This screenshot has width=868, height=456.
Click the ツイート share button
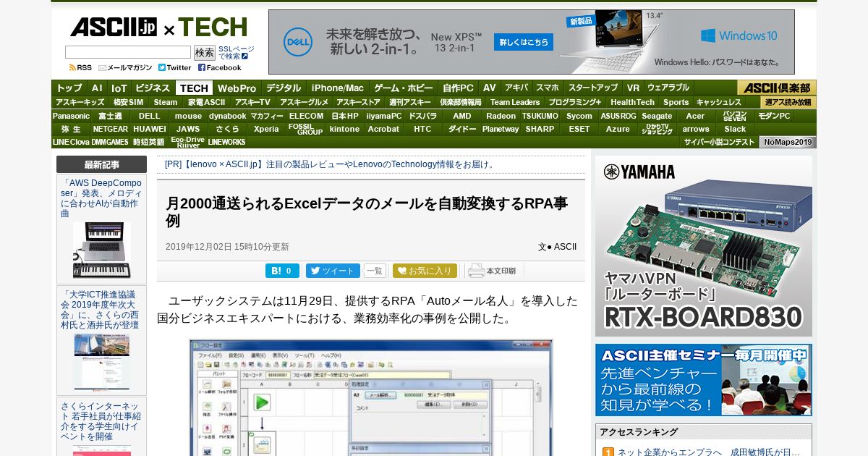(333, 271)
